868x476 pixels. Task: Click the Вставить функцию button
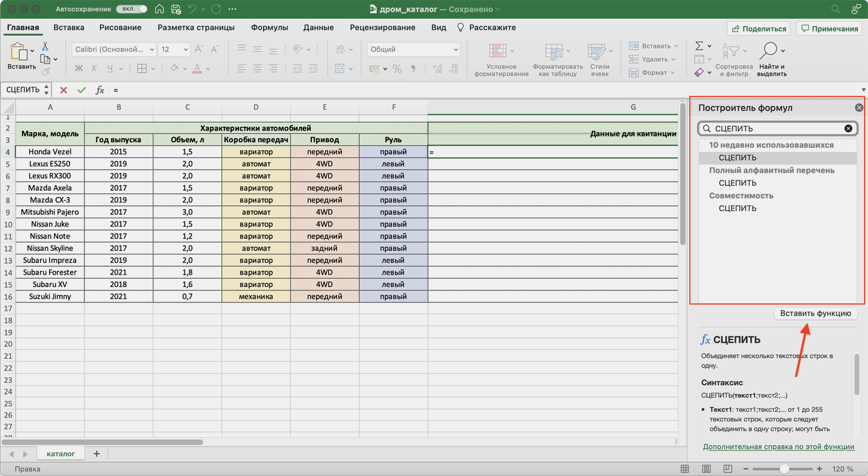[815, 314]
